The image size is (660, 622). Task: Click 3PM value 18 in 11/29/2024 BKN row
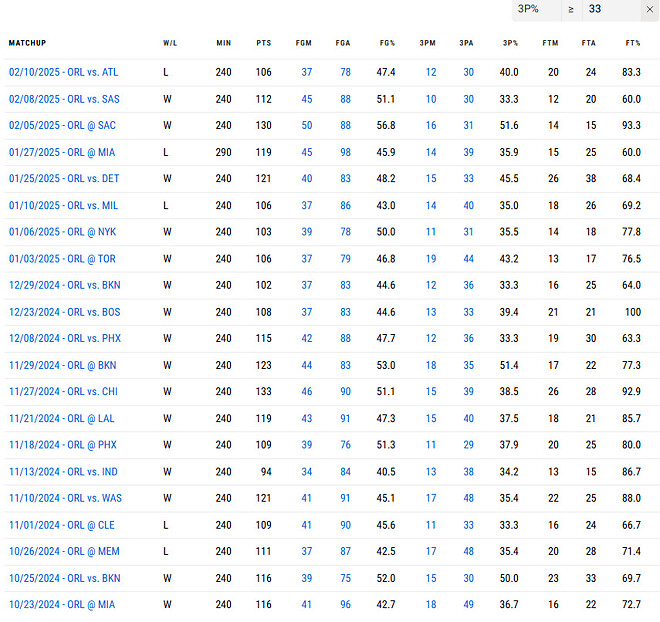tap(431, 365)
